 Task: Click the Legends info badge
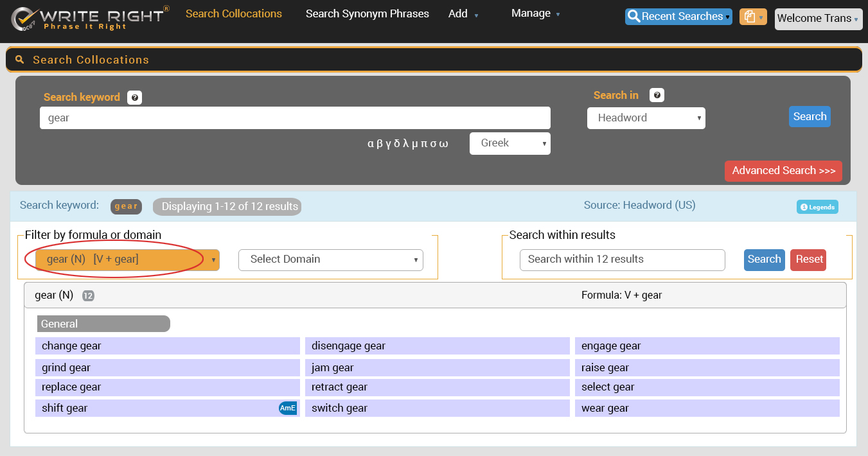tap(817, 207)
